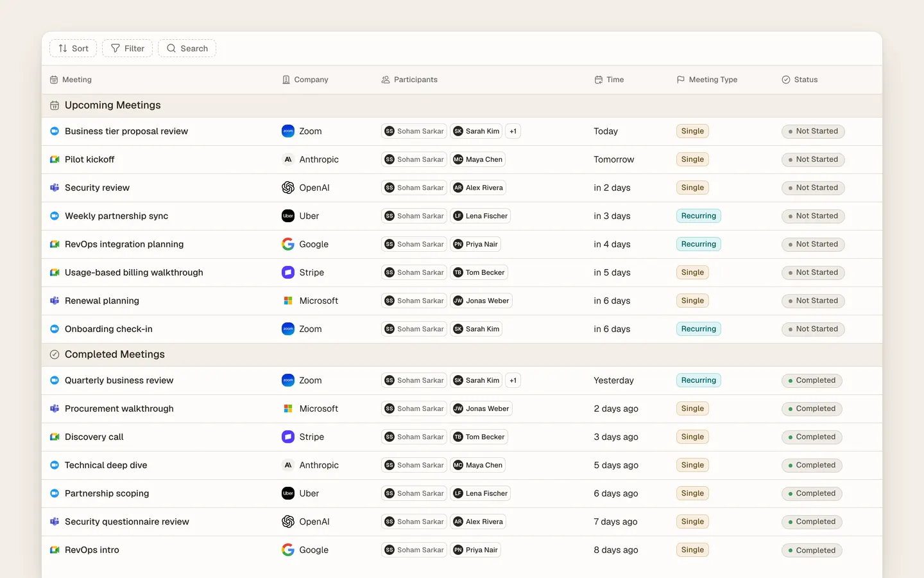The height and width of the screenshot is (578, 924).
Task: Click the OpenAI logo in Security questionnaire review row
Action: pyautogui.click(x=288, y=521)
